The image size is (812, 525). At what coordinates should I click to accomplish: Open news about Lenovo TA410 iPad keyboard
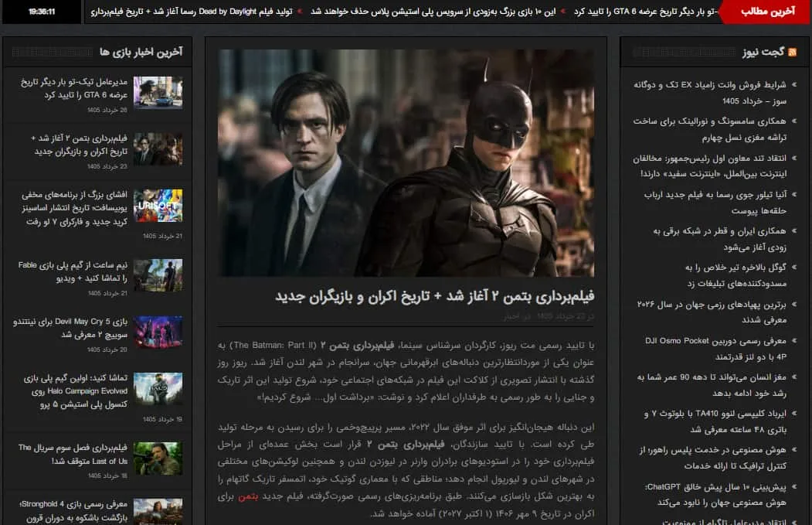pyautogui.click(x=715, y=421)
